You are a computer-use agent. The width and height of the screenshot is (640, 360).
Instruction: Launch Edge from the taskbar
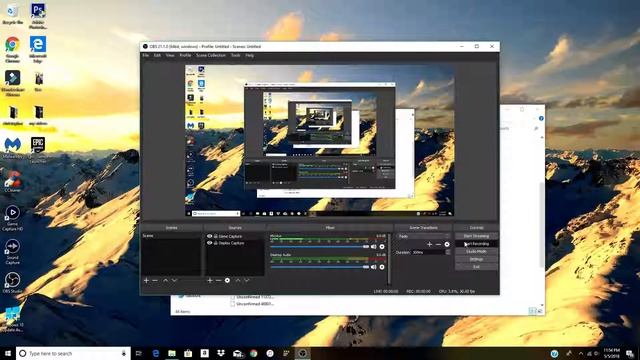pos(156,353)
